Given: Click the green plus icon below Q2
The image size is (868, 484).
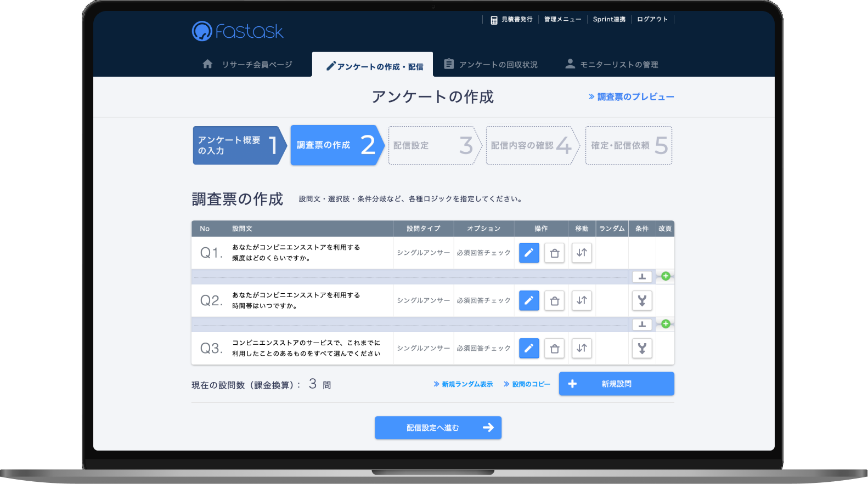Looking at the screenshot, I should (666, 324).
